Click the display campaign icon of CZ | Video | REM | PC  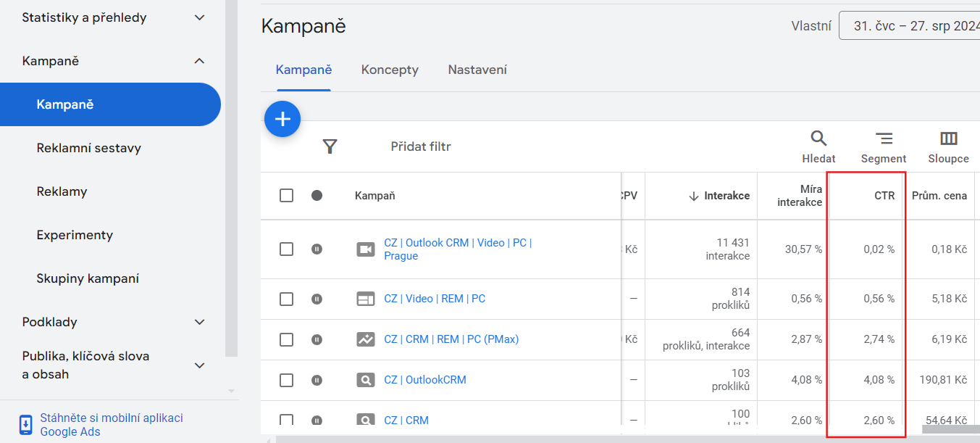coord(366,299)
